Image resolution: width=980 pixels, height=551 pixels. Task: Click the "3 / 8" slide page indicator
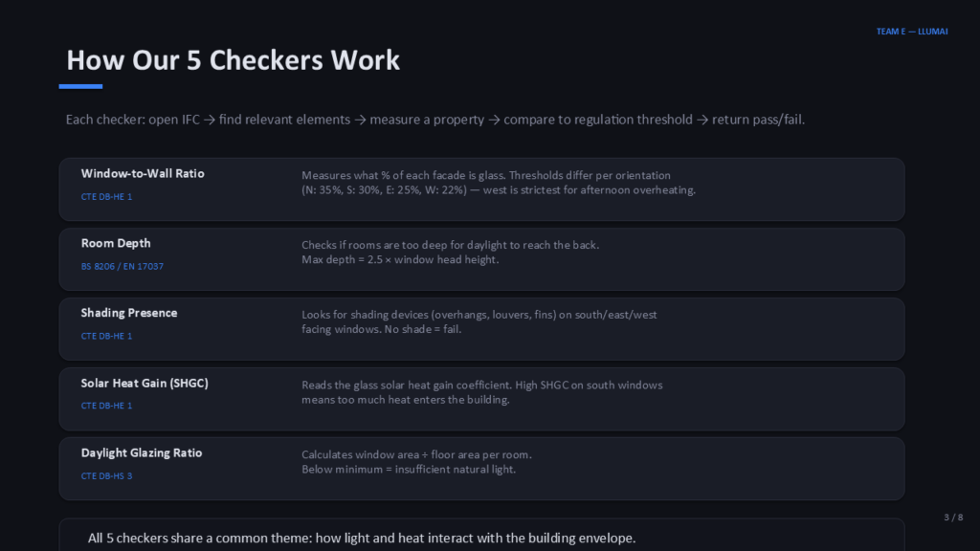[953, 518]
